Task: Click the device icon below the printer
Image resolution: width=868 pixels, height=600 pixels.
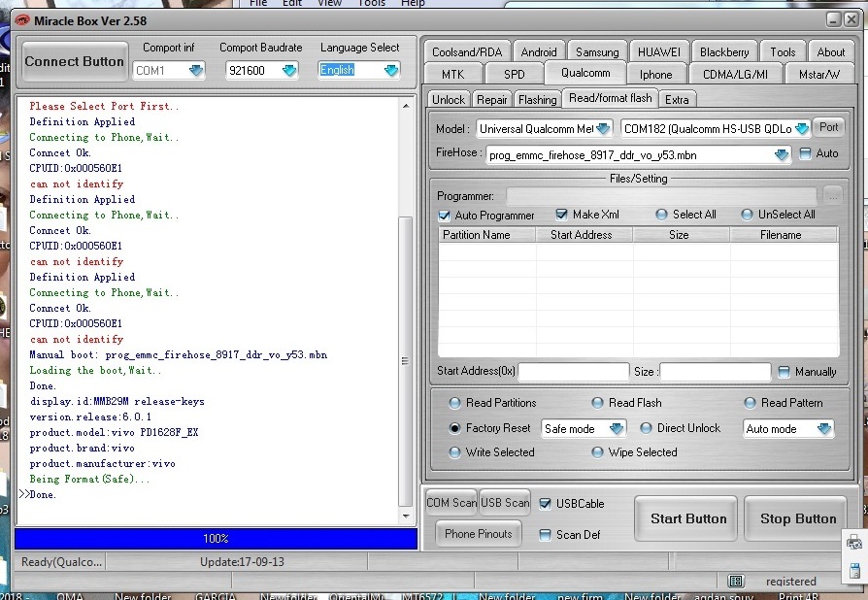Action: [854, 570]
